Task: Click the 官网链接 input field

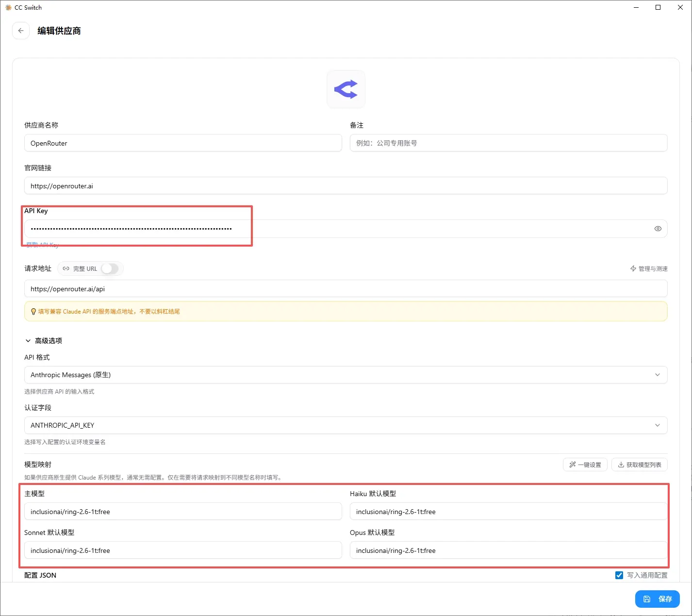Action: point(346,186)
